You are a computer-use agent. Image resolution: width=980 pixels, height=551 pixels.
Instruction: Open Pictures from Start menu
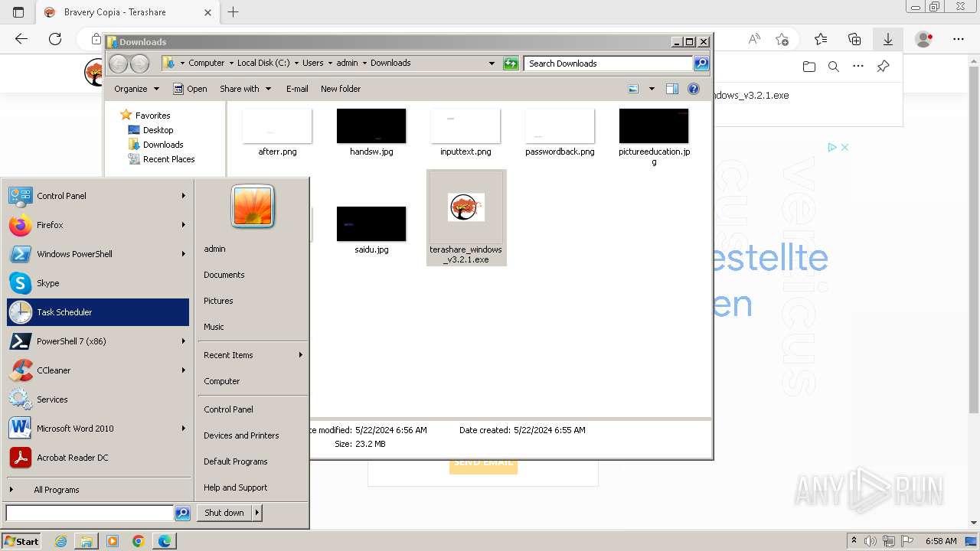218,301
